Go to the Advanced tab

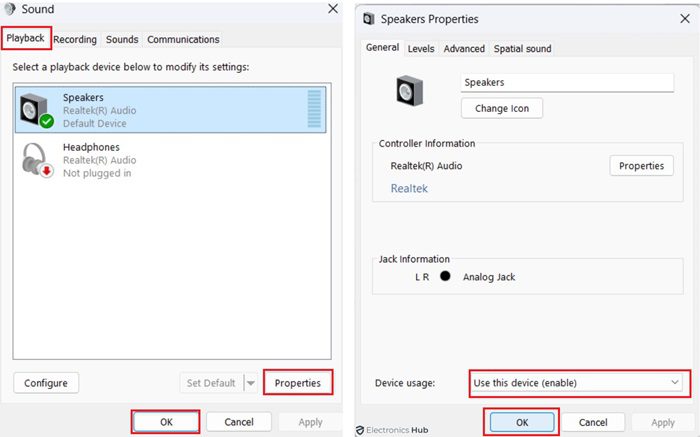[464, 49]
